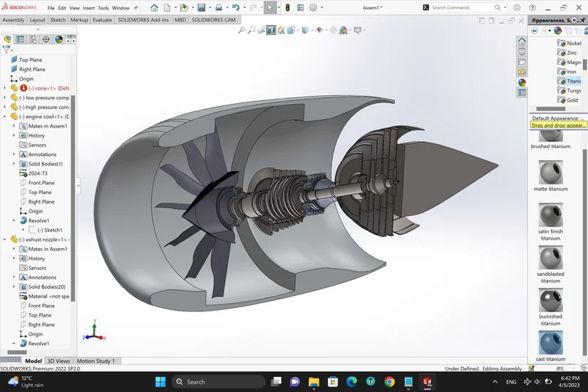Click the Home icon in the top toolbar
The image size is (588, 392).
(154, 8)
